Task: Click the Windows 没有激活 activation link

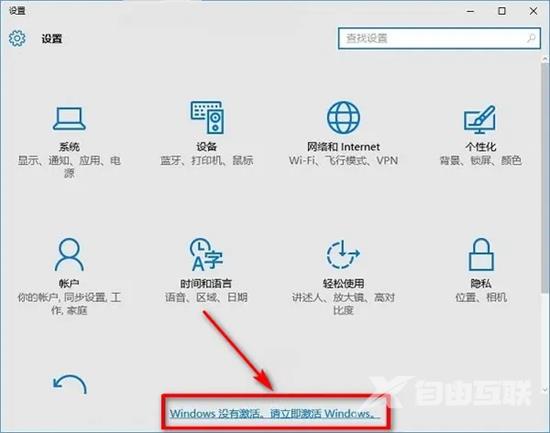Action: click(275, 413)
